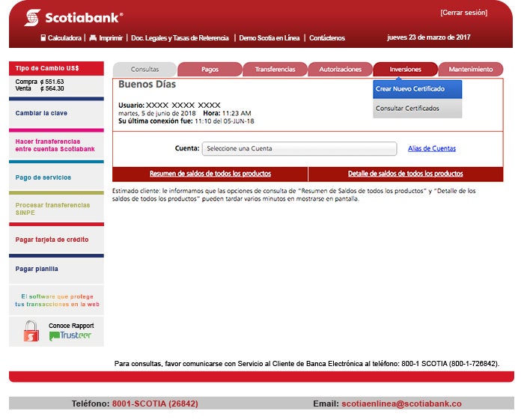Image resolution: width=524 pixels, height=420 pixels.
Task: Click the Scotiabank logo icon
Action: coord(32,17)
